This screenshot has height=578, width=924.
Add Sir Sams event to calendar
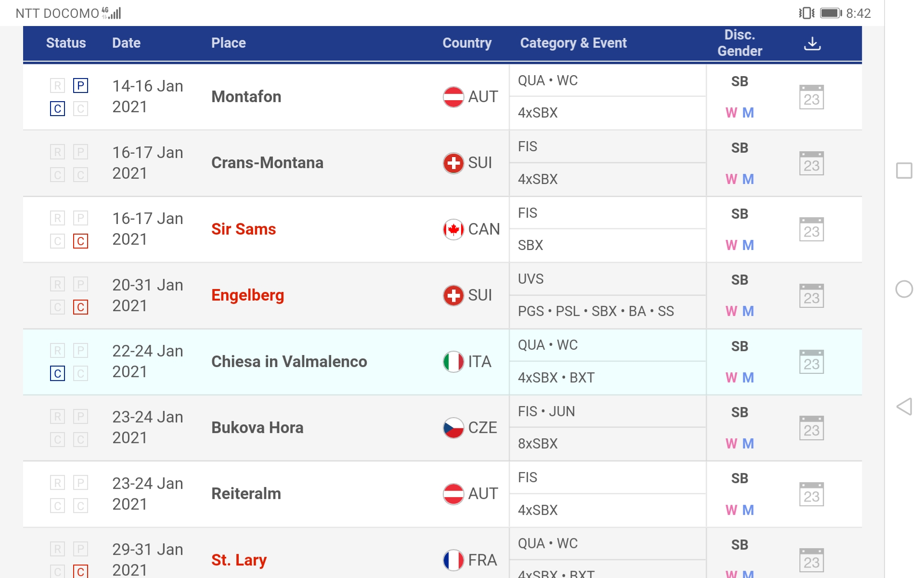pyautogui.click(x=811, y=230)
